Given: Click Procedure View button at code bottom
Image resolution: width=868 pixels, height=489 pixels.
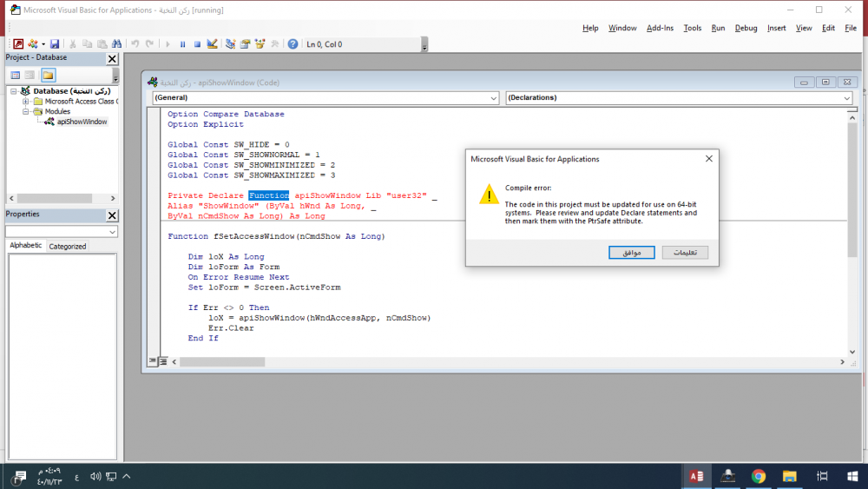Looking at the screenshot, I should click(152, 361).
